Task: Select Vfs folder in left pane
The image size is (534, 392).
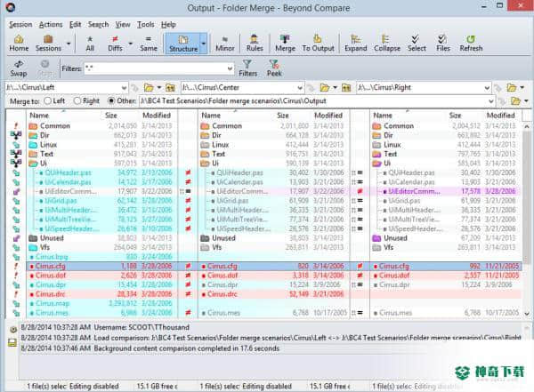Action: point(44,247)
